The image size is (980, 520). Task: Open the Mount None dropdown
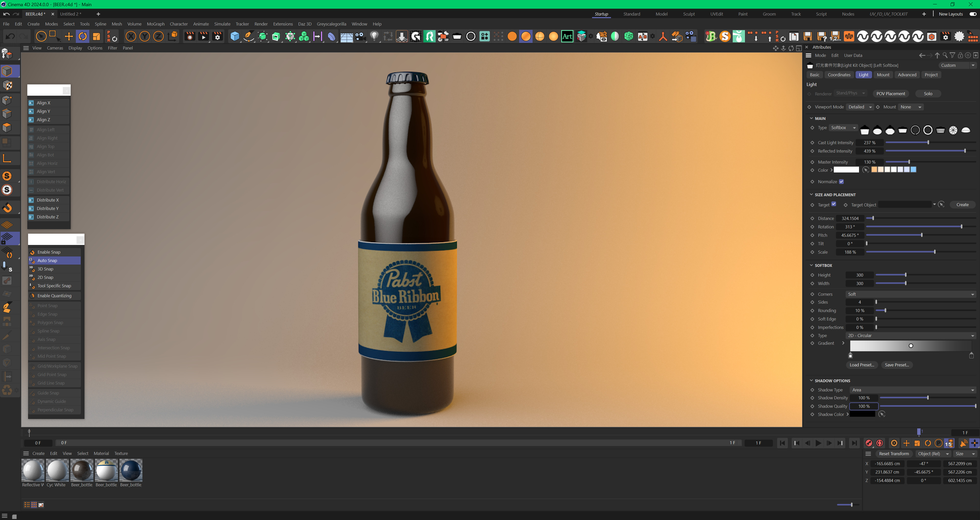910,107
